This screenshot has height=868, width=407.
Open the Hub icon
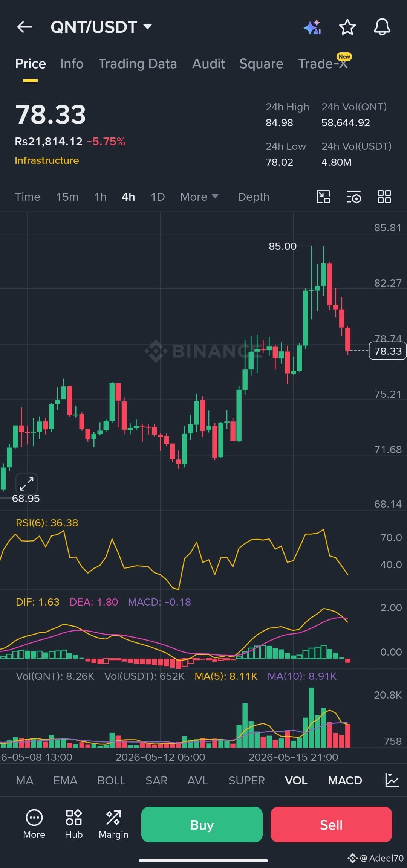73,824
